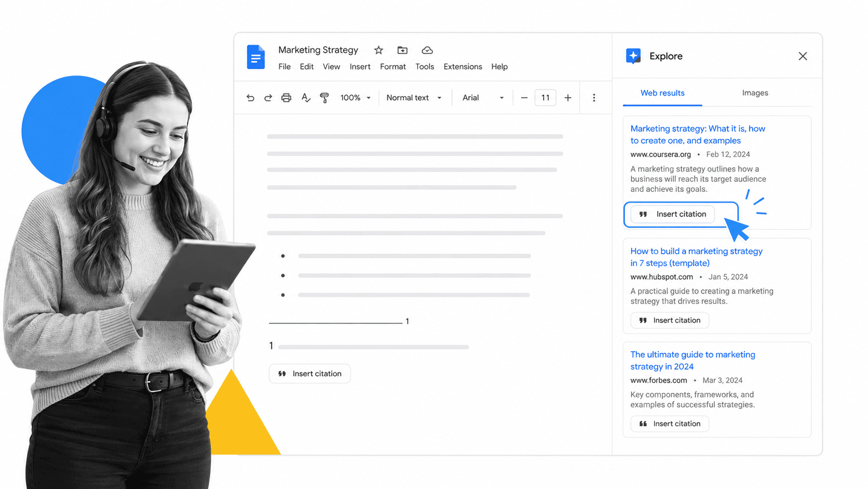The height and width of the screenshot is (489, 868).
Task: Click the Mar 3, 2024 date
Action: coord(722,380)
